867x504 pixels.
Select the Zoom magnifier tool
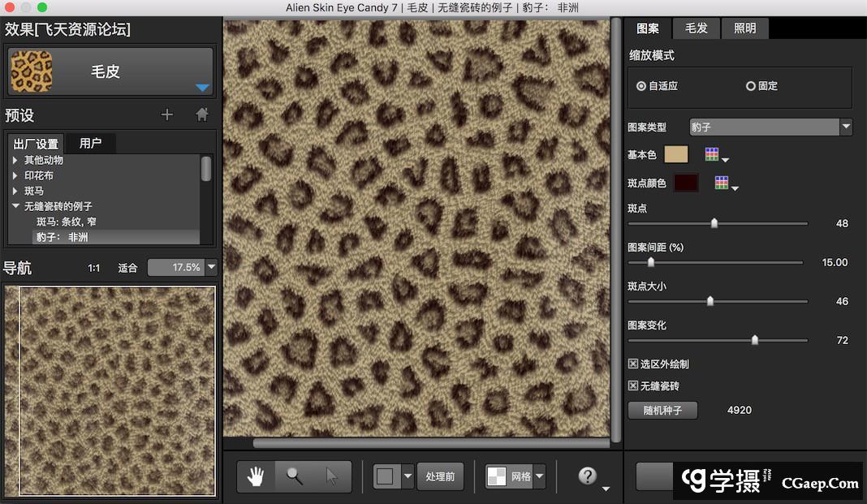tap(295, 477)
